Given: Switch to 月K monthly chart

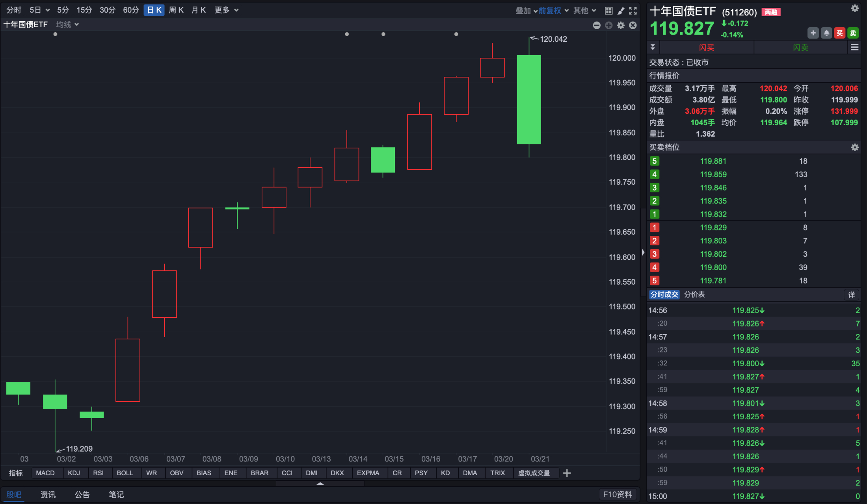Looking at the screenshot, I should point(199,10).
